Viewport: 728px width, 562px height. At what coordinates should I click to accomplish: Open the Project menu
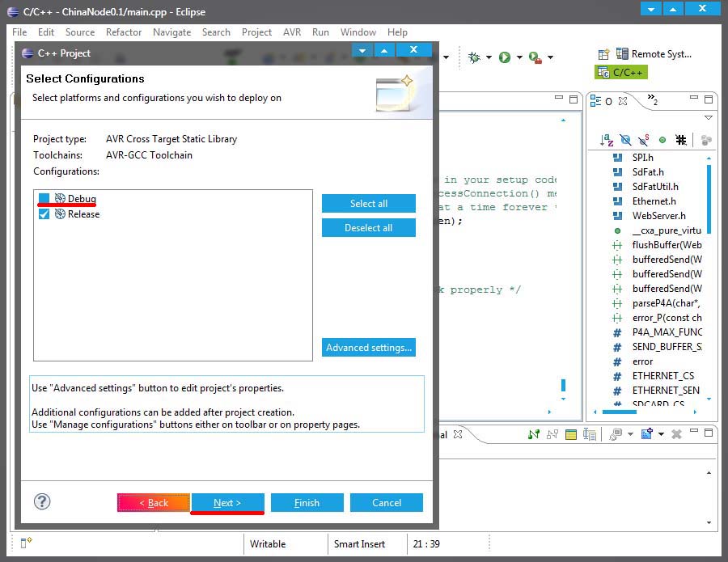256,32
